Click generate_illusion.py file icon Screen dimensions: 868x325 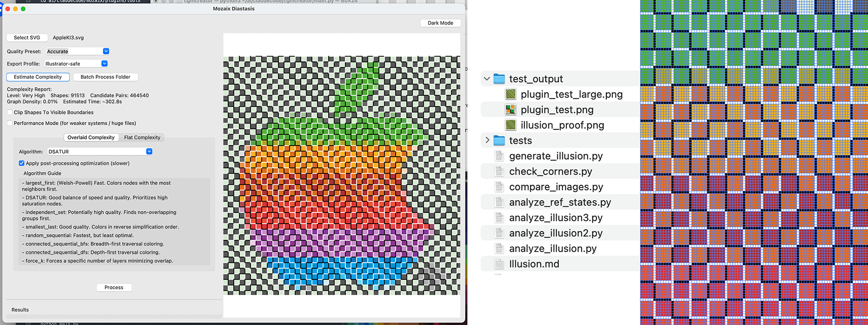(499, 156)
